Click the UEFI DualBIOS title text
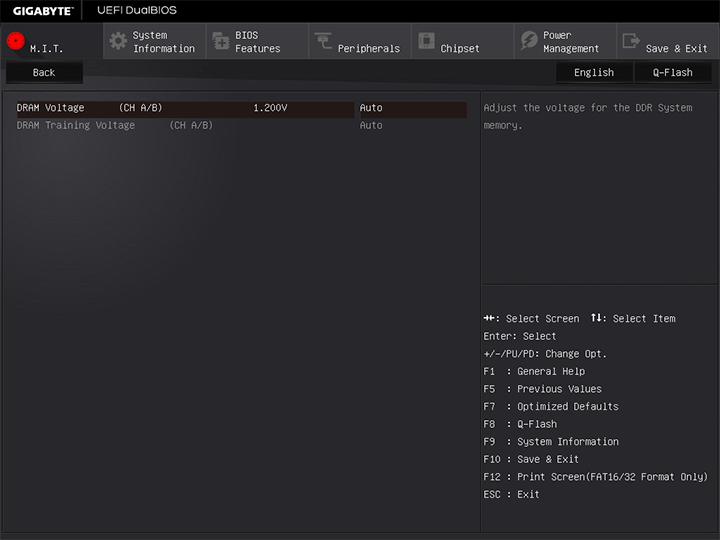This screenshot has width=720, height=540. pos(137,10)
